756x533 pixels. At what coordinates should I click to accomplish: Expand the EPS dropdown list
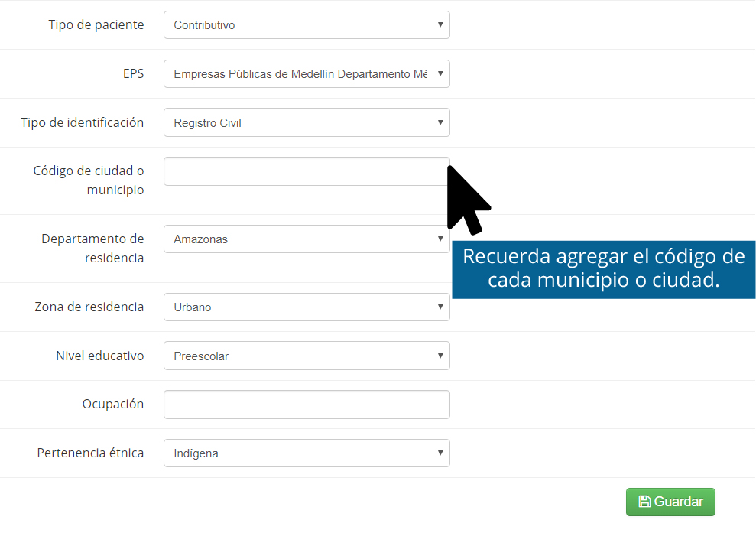(307, 74)
